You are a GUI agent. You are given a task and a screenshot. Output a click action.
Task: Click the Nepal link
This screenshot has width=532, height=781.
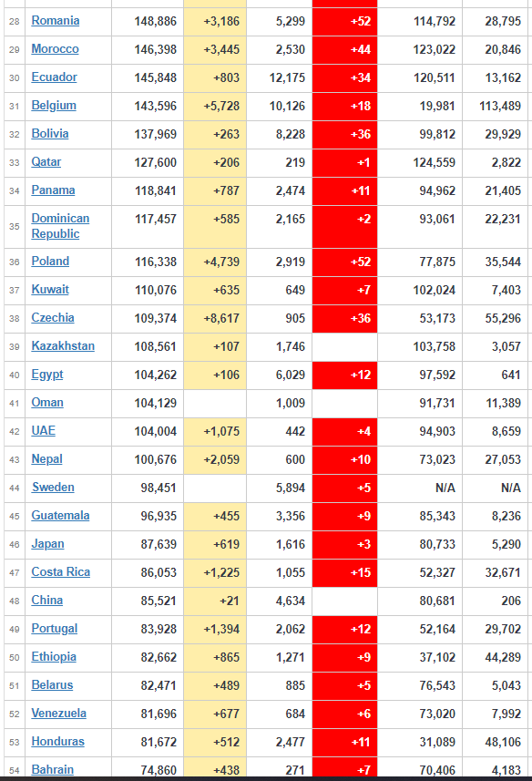(x=46, y=459)
